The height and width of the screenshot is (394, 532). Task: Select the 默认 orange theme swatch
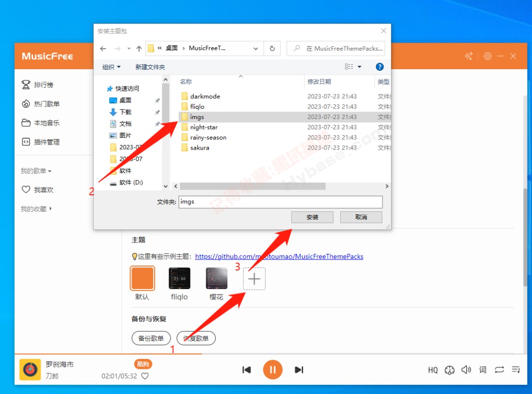click(143, 278)
